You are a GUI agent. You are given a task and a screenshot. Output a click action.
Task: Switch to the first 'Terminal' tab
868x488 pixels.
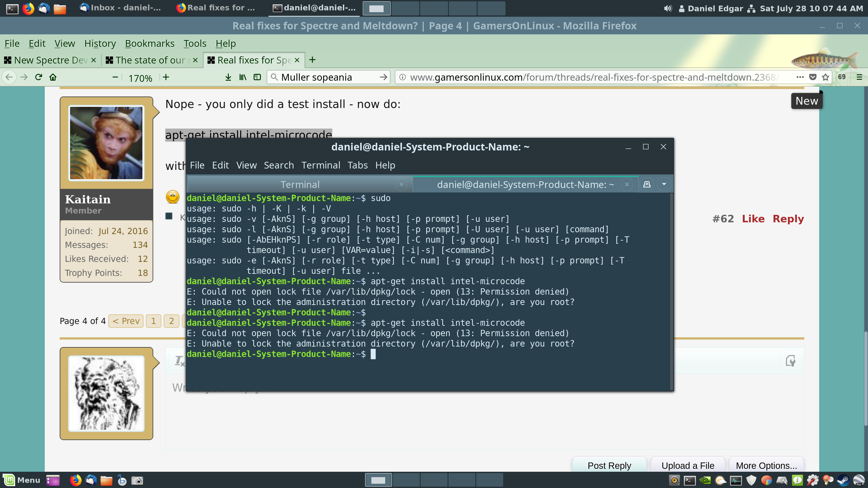tap(300, 185)
